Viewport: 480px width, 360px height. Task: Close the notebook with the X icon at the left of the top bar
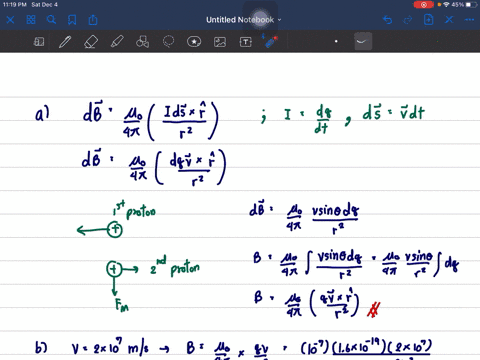click(10, 20)
